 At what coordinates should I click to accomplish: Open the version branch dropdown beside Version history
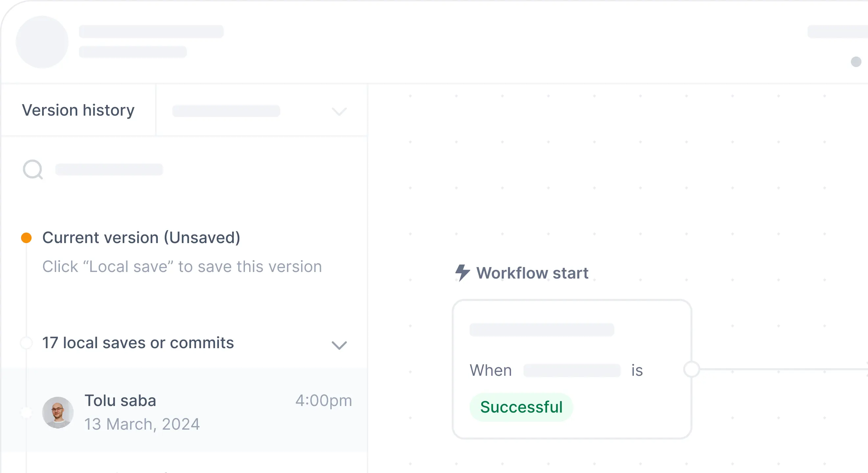coord(339,111)
